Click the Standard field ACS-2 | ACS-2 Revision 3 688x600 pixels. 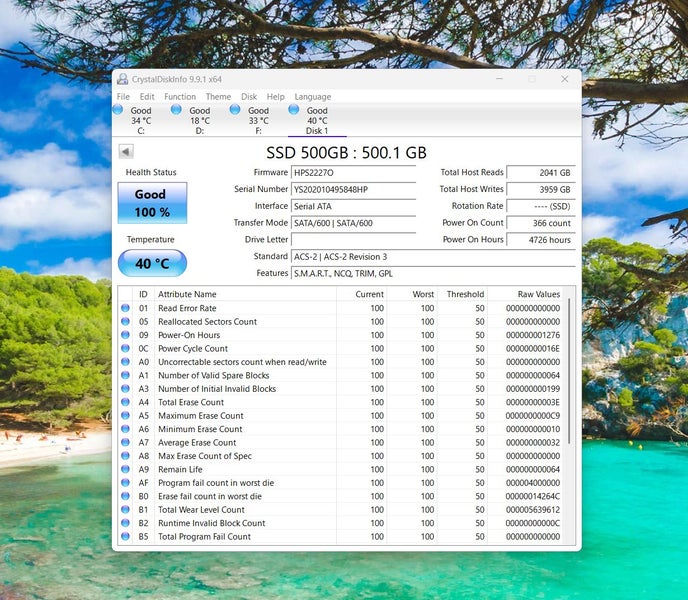coord(433,257)
